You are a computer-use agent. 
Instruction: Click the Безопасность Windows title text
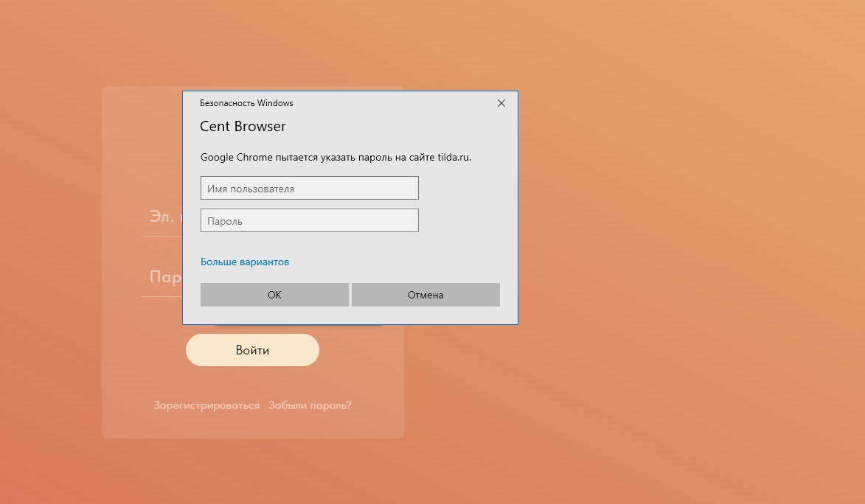[x=246, y=103]
